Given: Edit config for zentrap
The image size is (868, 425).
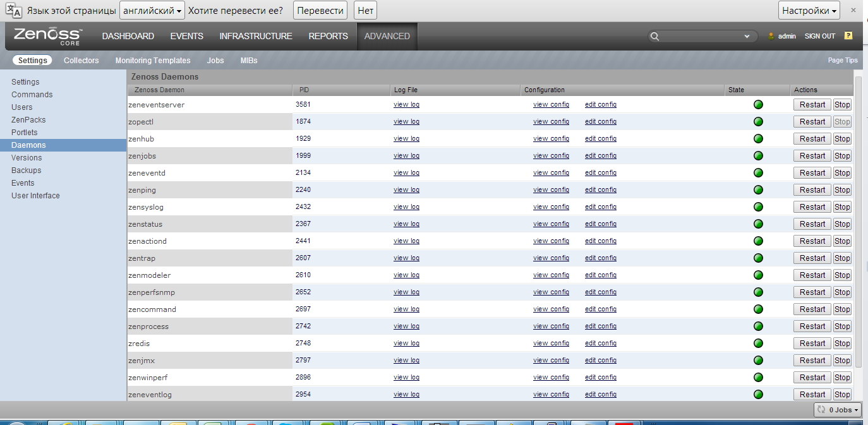Looking at the screenshot, I should point(601,258).
